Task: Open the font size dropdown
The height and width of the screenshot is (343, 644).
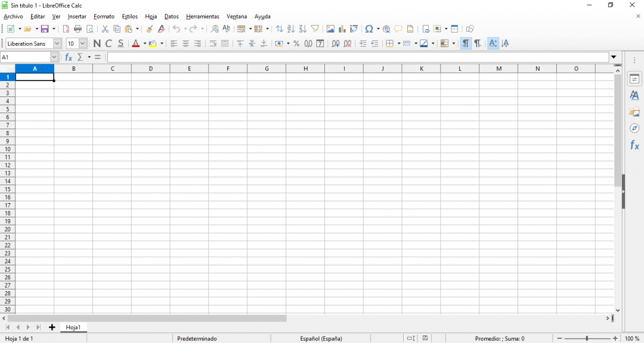Action: pyautogui.click(x=82, y=43)
